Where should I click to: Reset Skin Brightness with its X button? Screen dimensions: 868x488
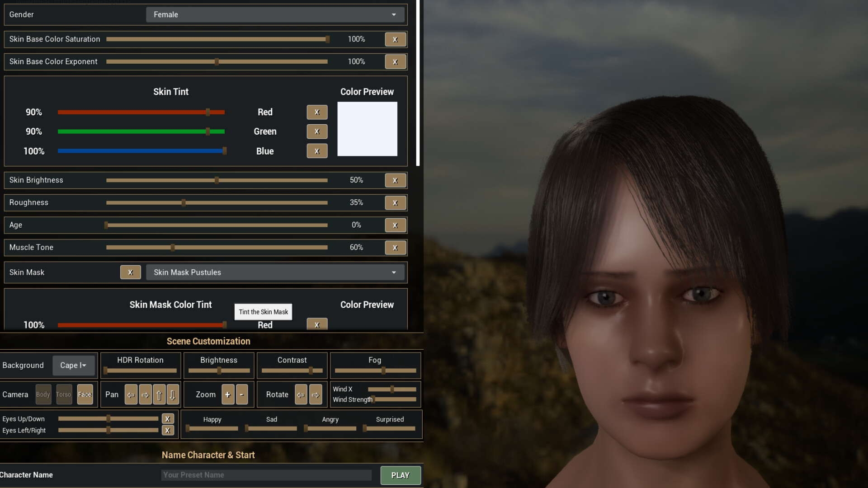click(395, 180)
